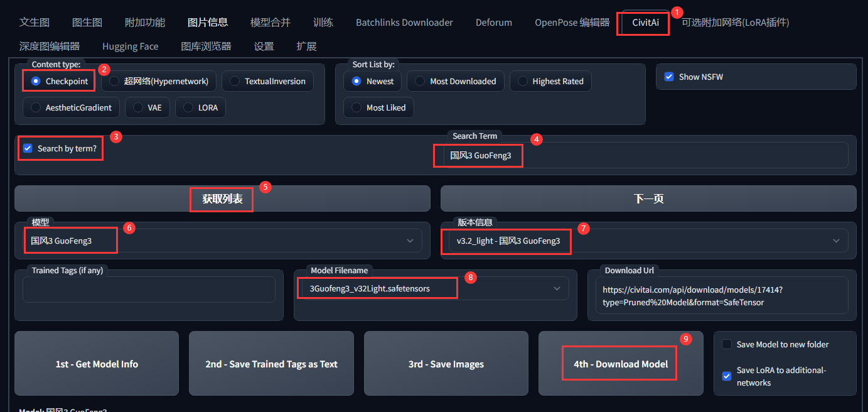Click 1st - Get Model Info button
The height and width of the screenshot is (412, 868).
(97, 364)
